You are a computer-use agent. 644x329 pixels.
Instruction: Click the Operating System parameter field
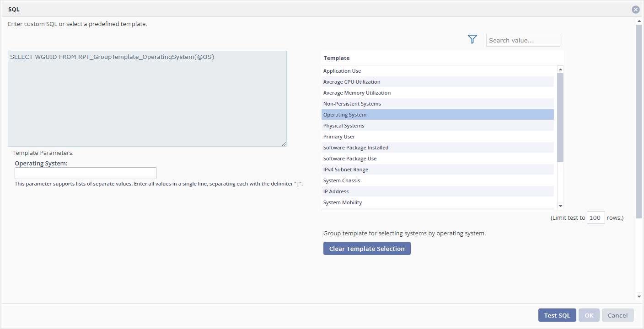pos(85,173)
